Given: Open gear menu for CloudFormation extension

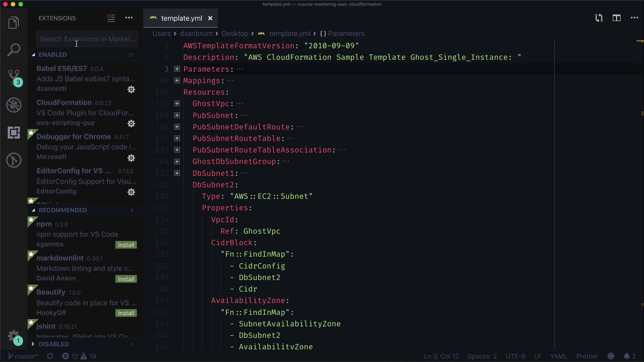Looking at the screenshot, I should click(x=131, y=124).
